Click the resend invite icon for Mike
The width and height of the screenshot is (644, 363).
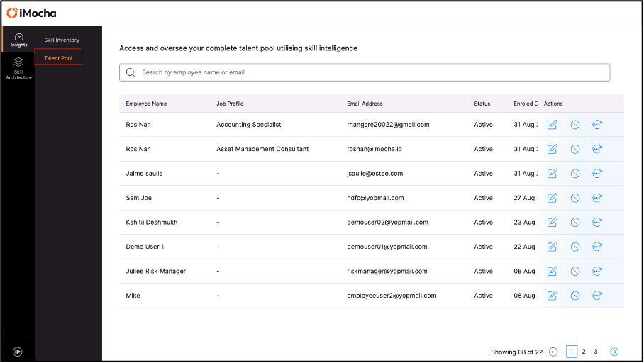point(597,295)
